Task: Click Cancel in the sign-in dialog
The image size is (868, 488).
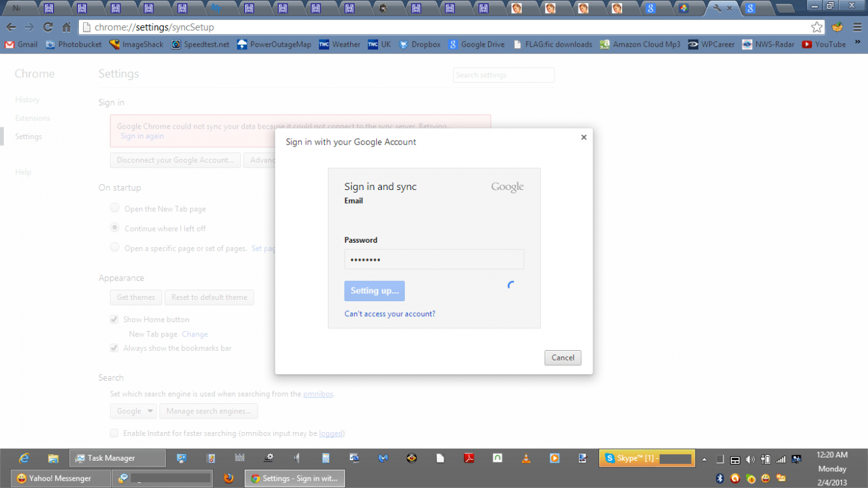Action: [563, 358]
